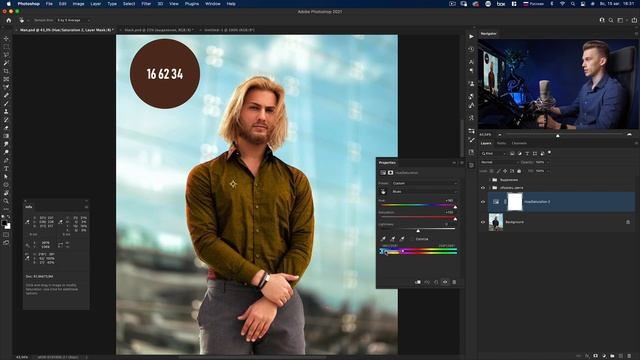Clip adjustment to layer in Properties

point(418,282)
